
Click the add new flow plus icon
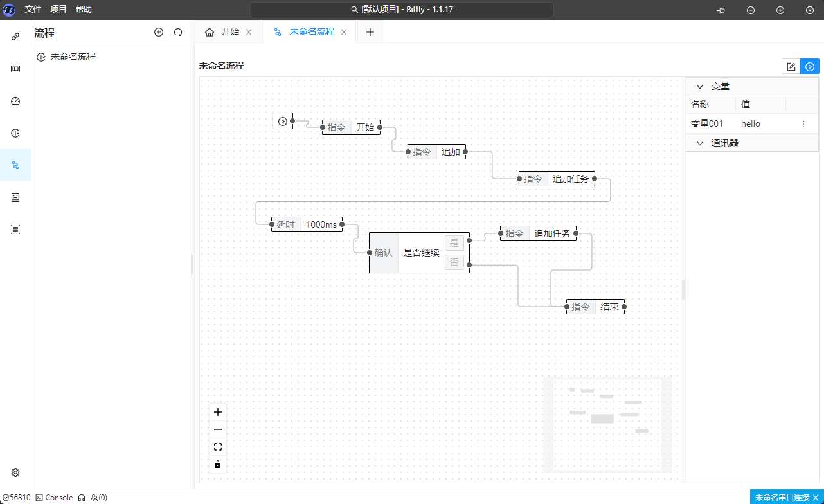(159, 32)
